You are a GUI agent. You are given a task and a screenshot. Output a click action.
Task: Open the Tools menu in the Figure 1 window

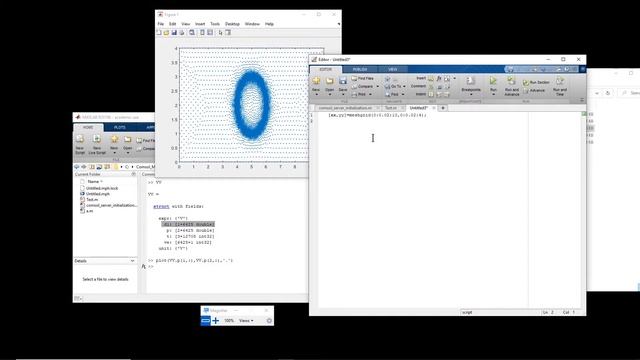click(215, 24)
